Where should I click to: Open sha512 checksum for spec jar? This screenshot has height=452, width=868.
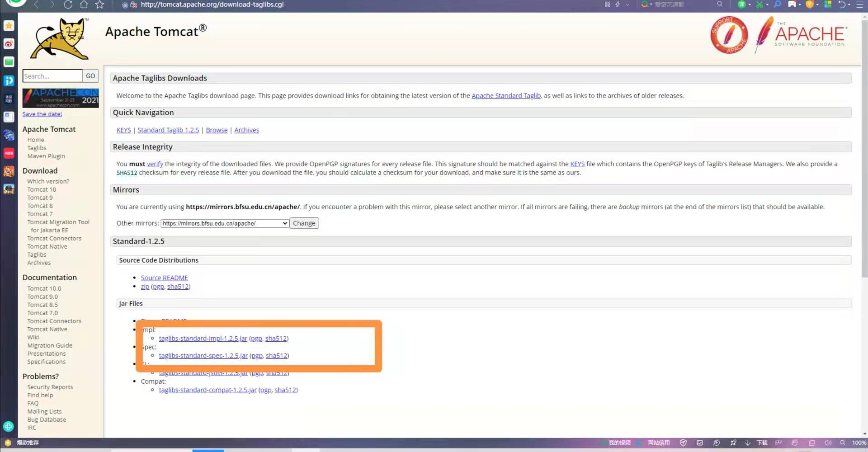click(x=276, y=356)
